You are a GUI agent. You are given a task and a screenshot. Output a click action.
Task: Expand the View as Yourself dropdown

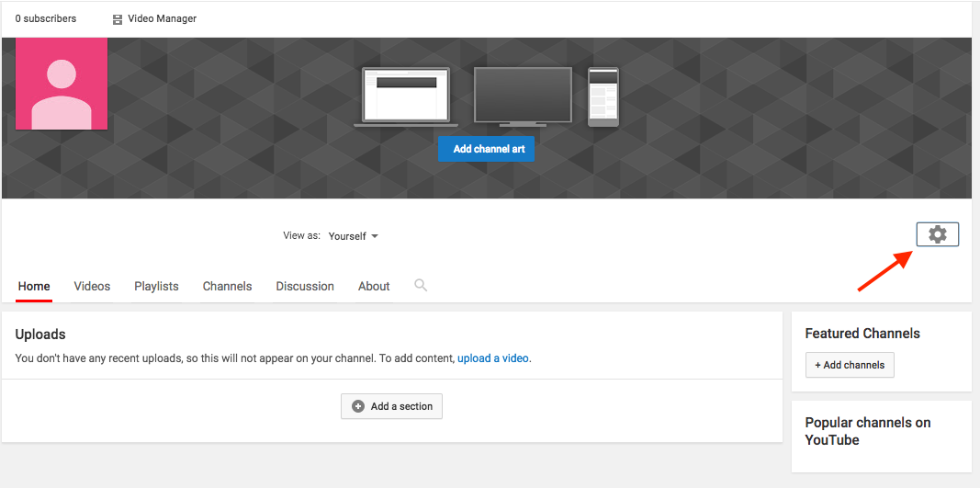354,236
